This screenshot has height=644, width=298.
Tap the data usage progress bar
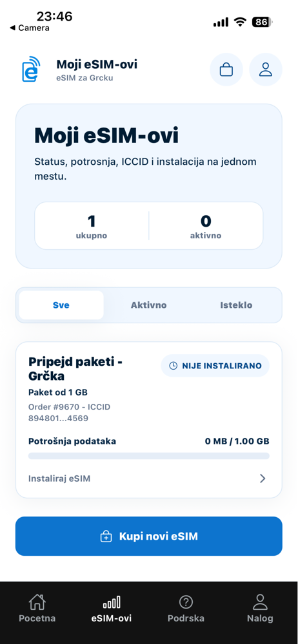point(149,456)
